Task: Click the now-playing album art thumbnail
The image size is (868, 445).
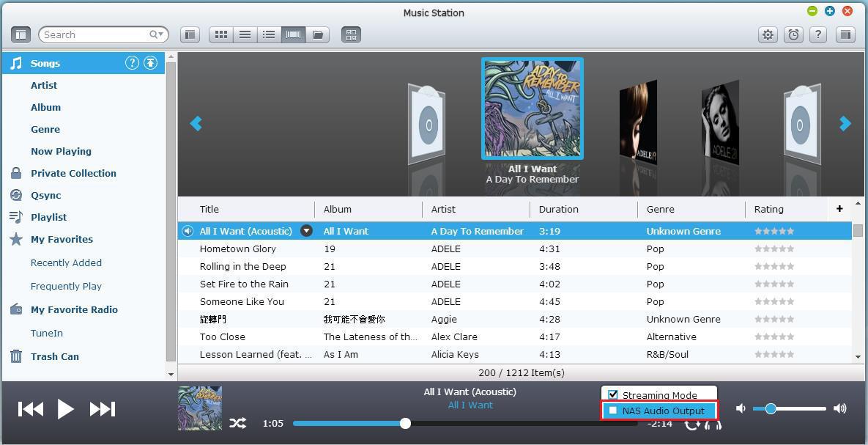Action: click(x=200, y=408)
